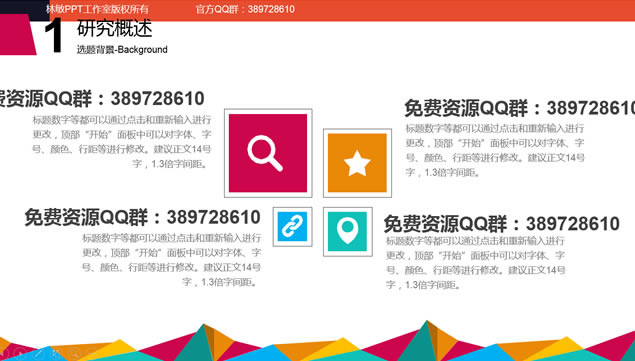Image resolution: width=635 pixels, height=361 pixels.
Task: Activate the slideshow zoom magnifier control
Action: coord(75,354)
